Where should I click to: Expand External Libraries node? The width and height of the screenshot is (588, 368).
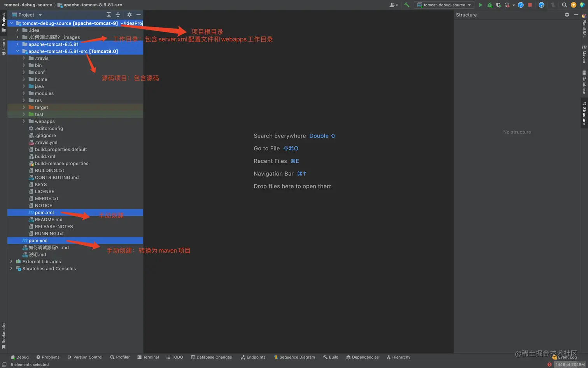[11, 262]
